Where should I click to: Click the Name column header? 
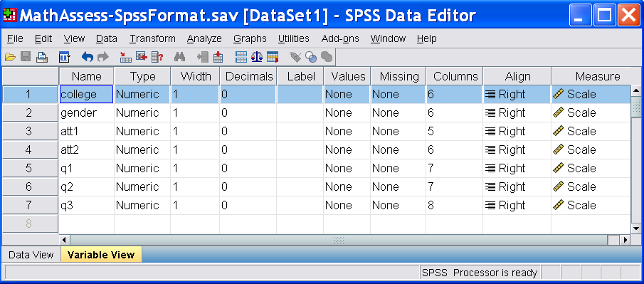tap(86, 76)
